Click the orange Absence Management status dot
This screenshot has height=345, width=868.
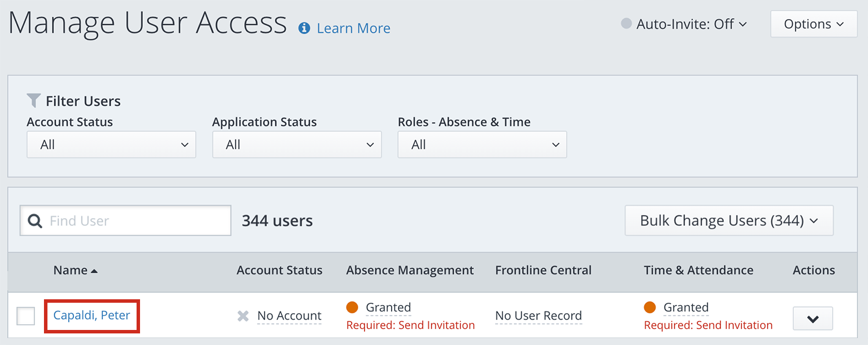(352, 307)
